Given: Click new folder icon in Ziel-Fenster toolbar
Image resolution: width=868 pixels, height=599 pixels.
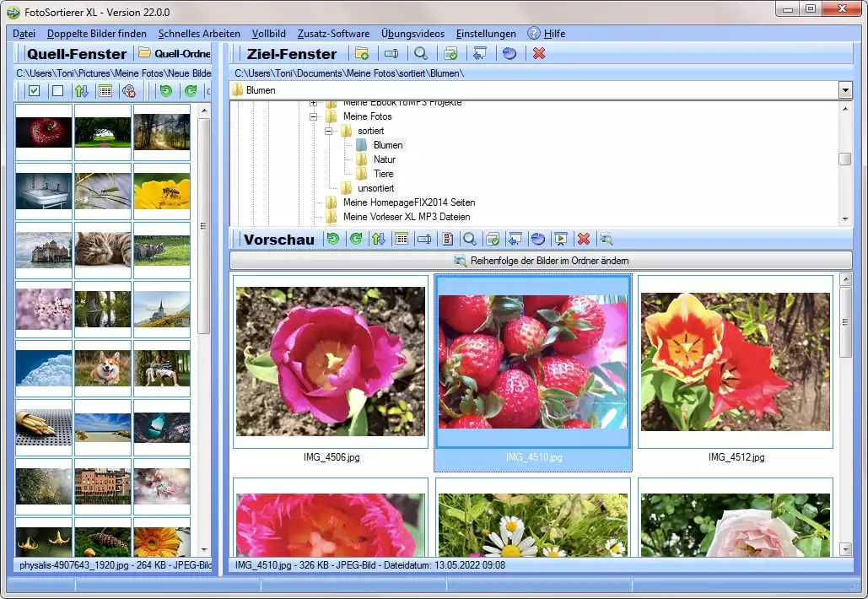Looking at the screenshot, I should [362, 54].
